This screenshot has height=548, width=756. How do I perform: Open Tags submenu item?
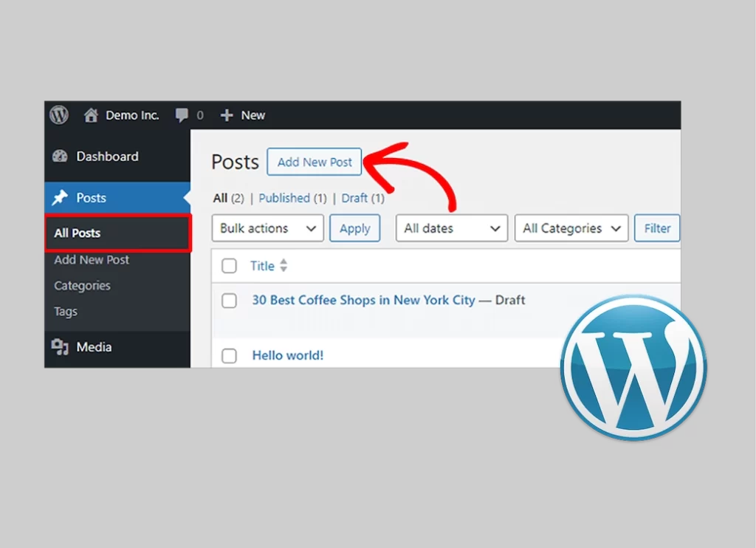(66, 312)
